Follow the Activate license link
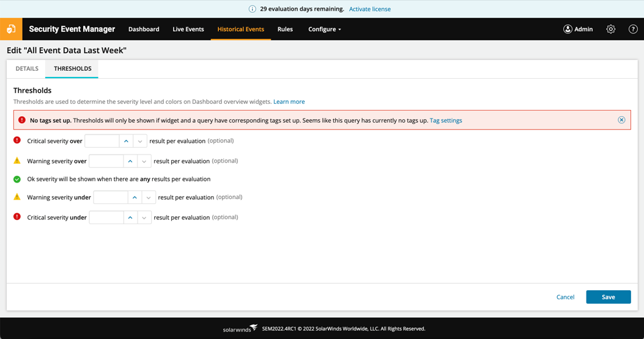644x339 pixels. 369,9
